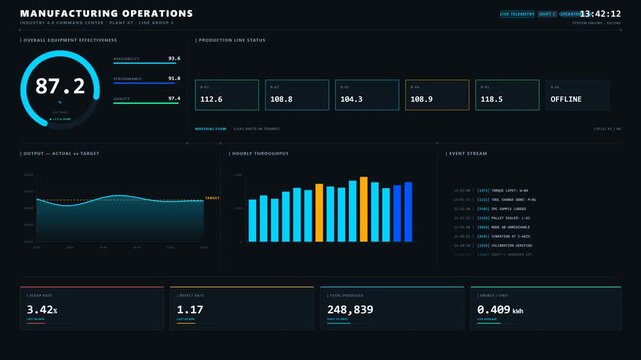Select the TORQUE LIMIT event row

[x=491, y=190]
